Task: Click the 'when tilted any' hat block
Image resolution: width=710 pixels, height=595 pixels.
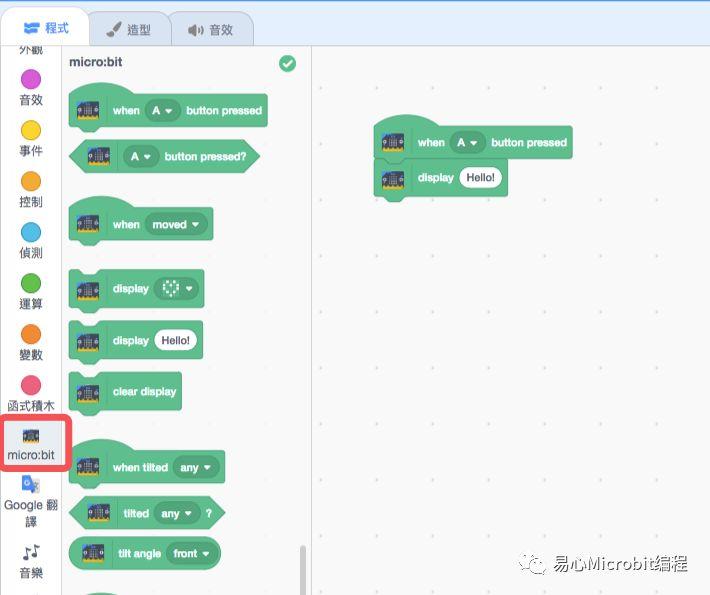Action: [x=147, y=465]
